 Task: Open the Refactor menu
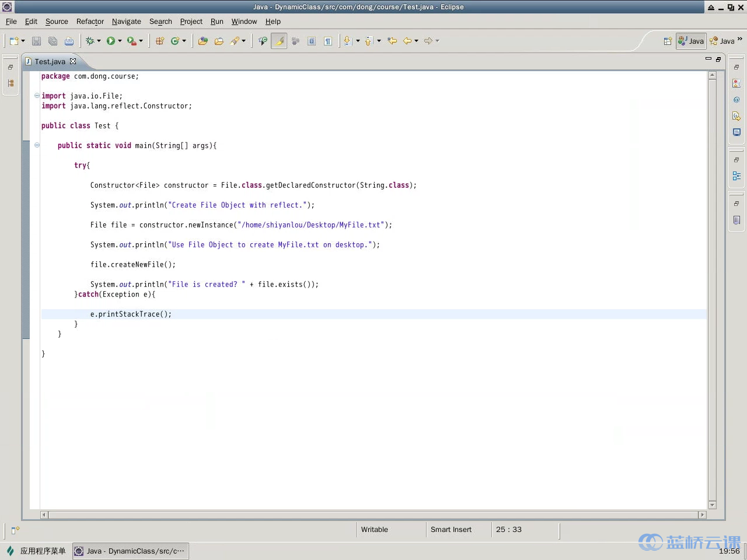click(x=90, y=22)
